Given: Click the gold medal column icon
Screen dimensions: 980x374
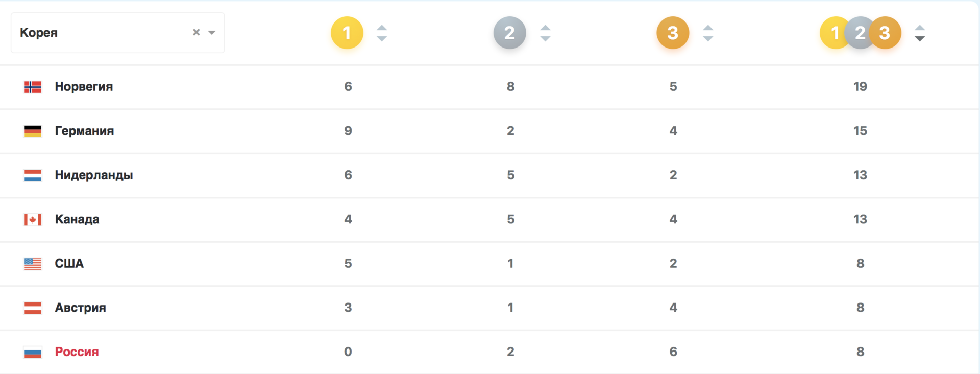Looking at the screenshot, I should tap(347, 33).
